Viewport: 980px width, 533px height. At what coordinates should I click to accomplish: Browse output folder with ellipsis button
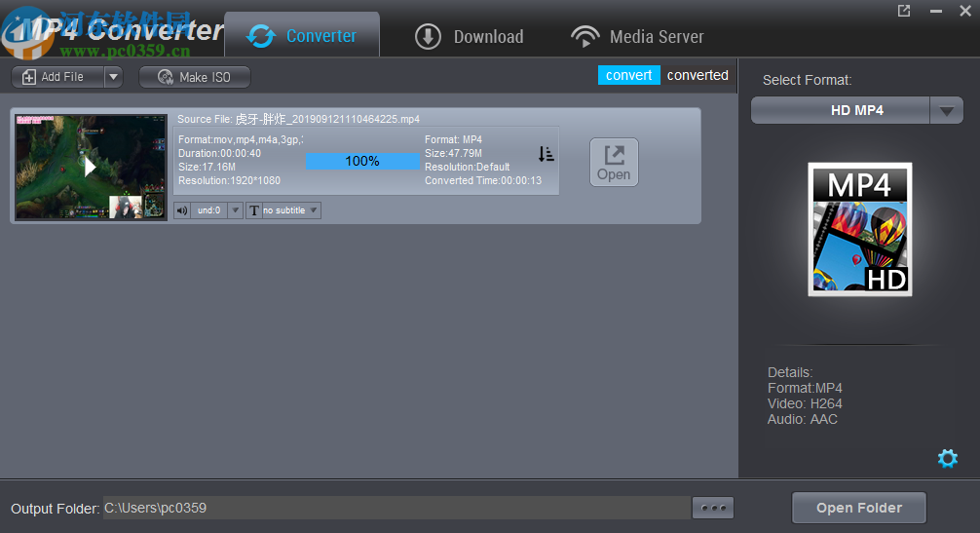coord(713,508)
